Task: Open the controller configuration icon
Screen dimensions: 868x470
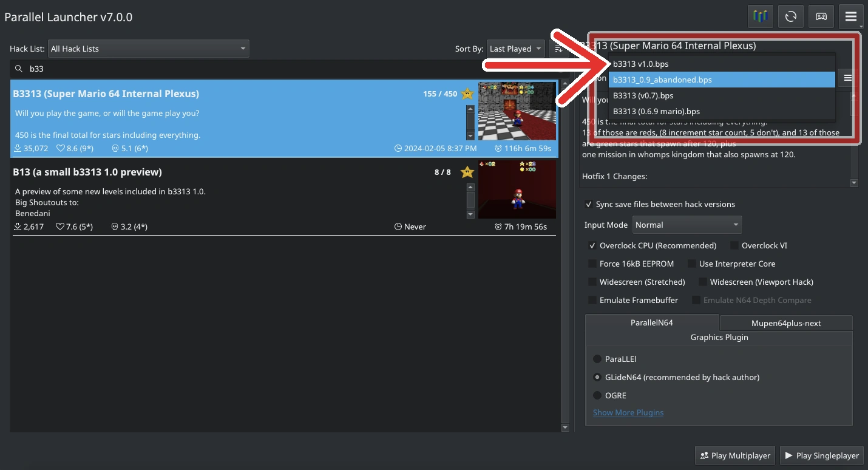Action: click(821, 16)
